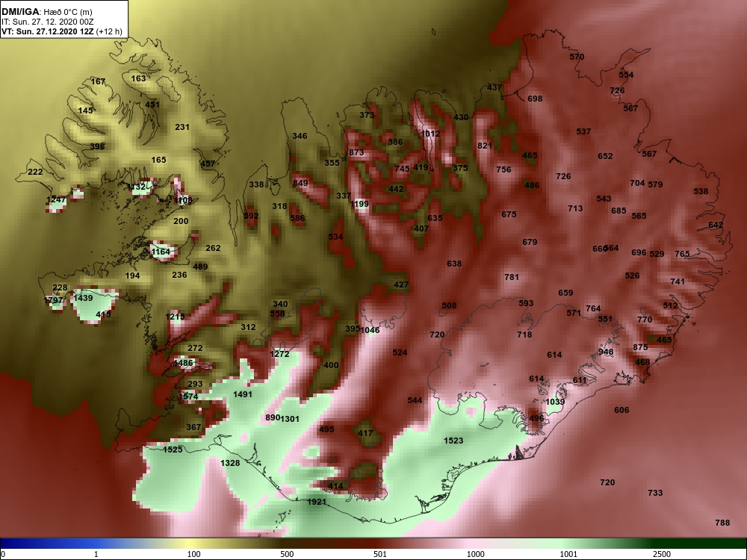Viewport: 747px width, 560px height.
Task: Click the map value '638'
Action: (x=454, y=264)
